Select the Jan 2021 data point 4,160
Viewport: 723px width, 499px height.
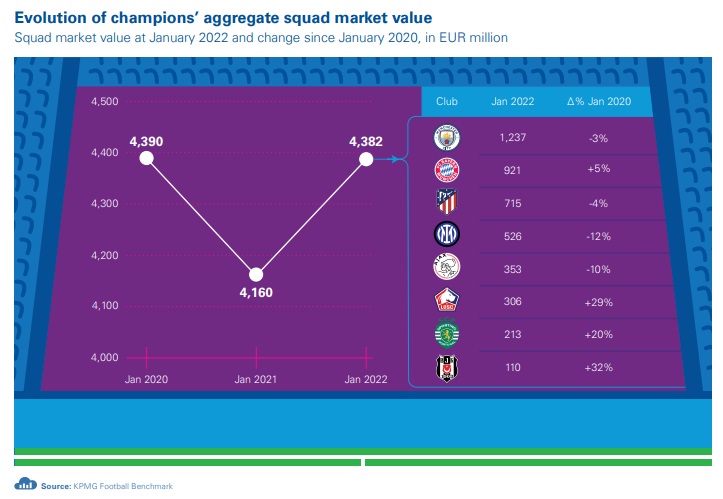[257, 274]
